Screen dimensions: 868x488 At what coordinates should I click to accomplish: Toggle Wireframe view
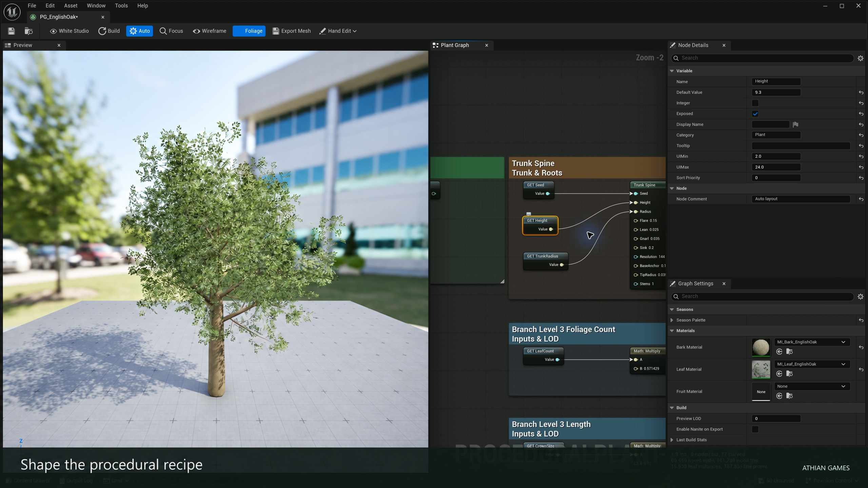tap(210, 31)
